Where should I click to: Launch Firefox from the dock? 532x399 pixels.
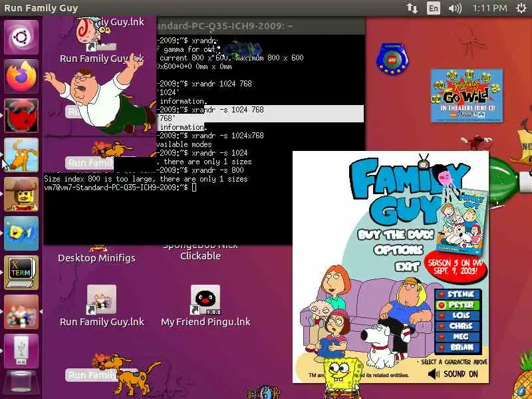click(x=21, y=76)
